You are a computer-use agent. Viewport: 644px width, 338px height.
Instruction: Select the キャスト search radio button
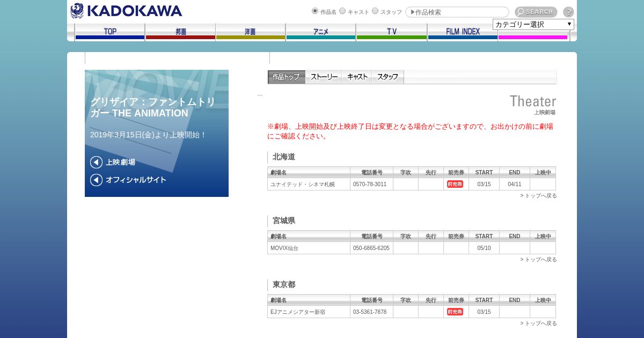coord(342,11)
